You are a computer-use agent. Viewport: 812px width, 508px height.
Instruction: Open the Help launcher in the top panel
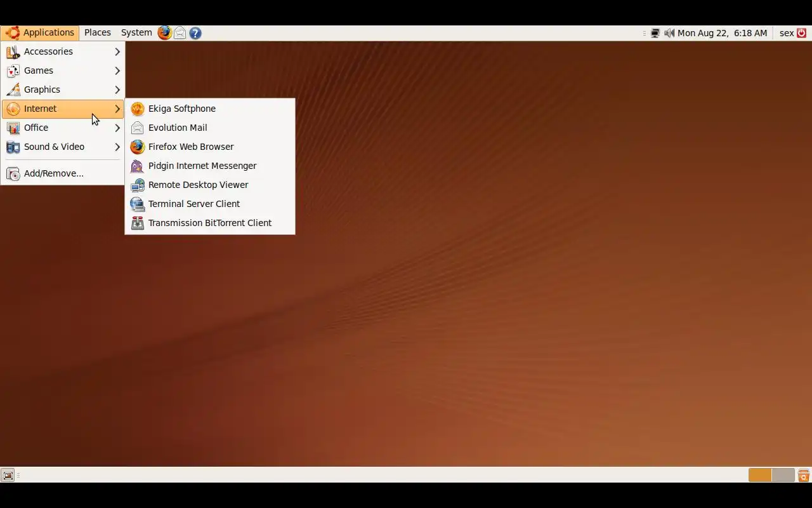(195, 32)
